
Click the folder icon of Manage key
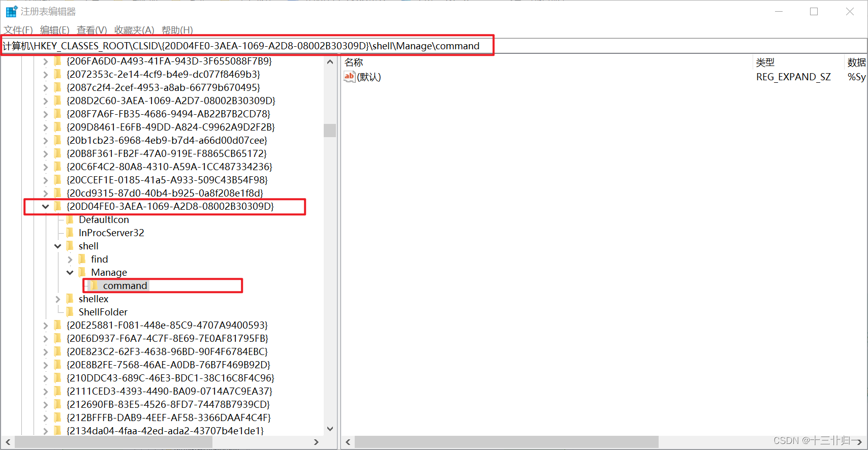tap(82, 272)
